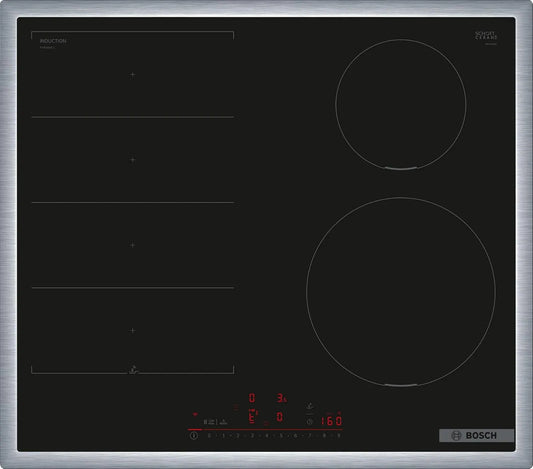Screen dimensions: 533x469
Task: Tap the timer display reading 160
Action: (331, 421)
